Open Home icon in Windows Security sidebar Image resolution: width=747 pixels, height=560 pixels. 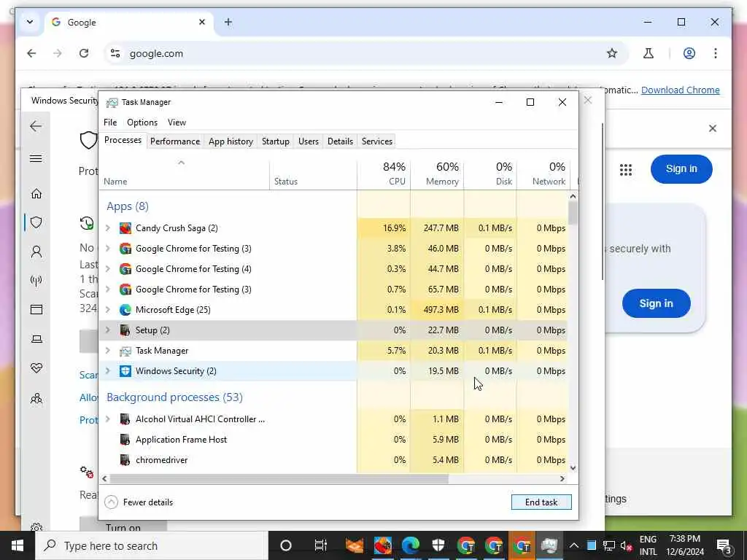click(x=36, y=193)
